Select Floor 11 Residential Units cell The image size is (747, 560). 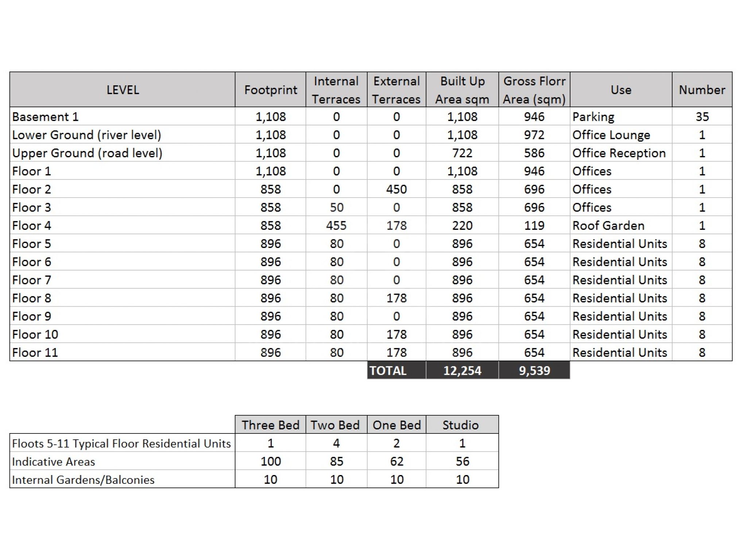click(621, 353)
